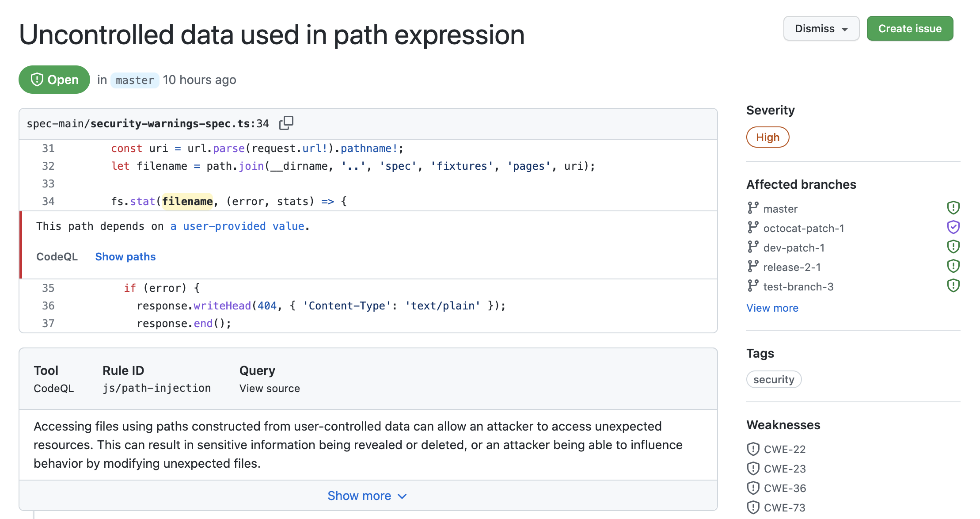Click highlighted 'filename' in line 34
Screen dimensions: 980x519
pyautogui.click(x=187, y=202)
